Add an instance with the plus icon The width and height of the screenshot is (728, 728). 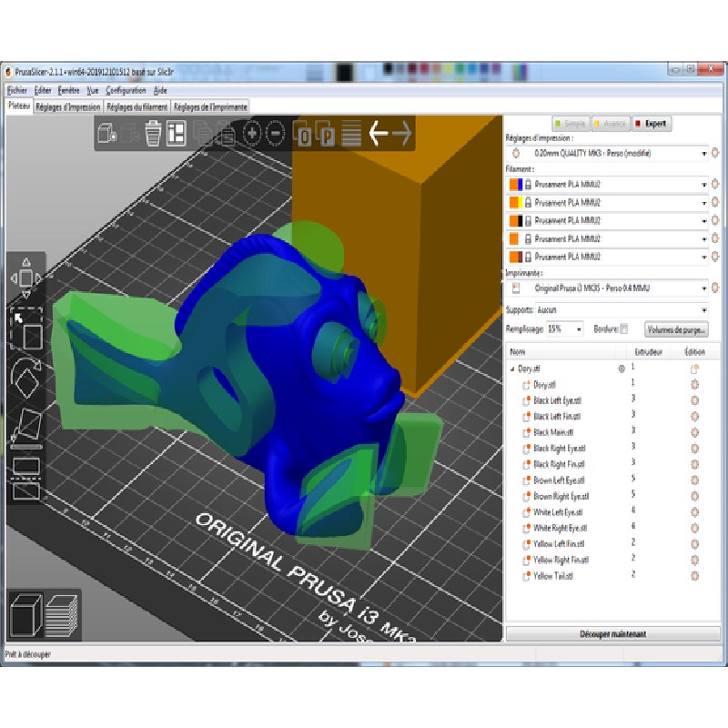(x=252, y=134)
